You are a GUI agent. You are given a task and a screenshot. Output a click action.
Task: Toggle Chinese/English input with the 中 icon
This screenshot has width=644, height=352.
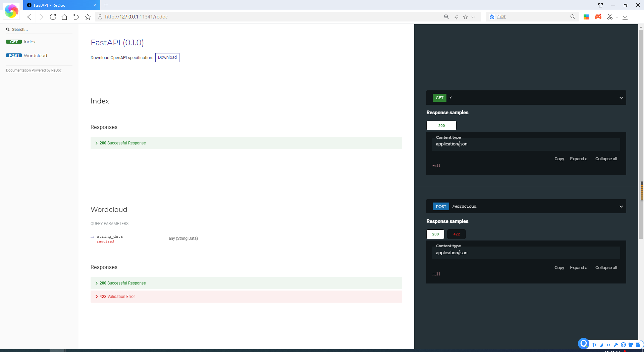tap(594, 345)
